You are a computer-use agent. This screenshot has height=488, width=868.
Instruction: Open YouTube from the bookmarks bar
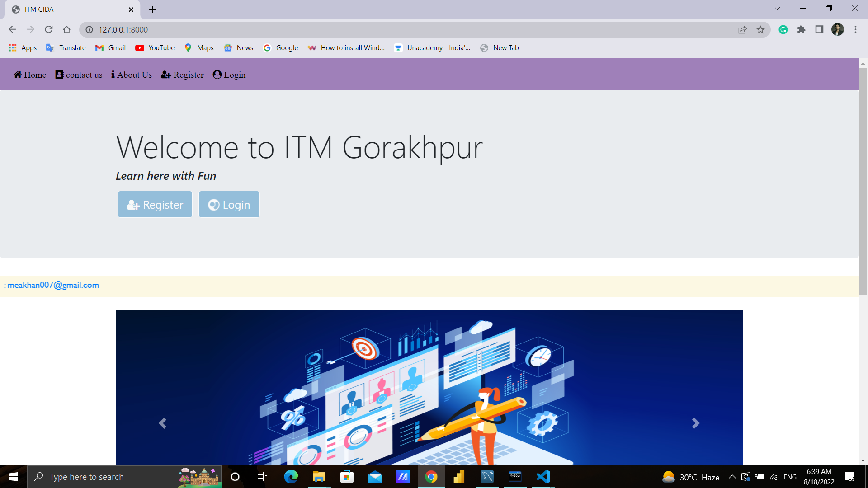[x=155, y=47]
